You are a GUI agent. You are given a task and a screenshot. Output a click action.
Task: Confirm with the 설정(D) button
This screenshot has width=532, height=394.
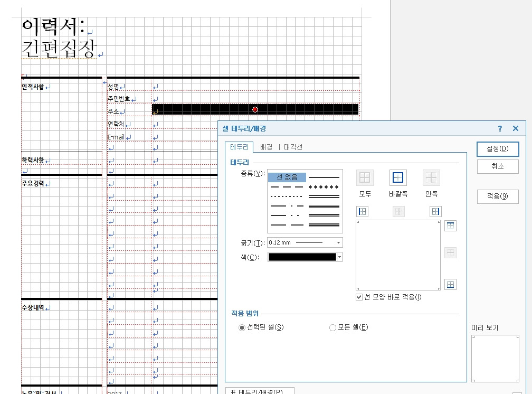(x=498, y=149)
